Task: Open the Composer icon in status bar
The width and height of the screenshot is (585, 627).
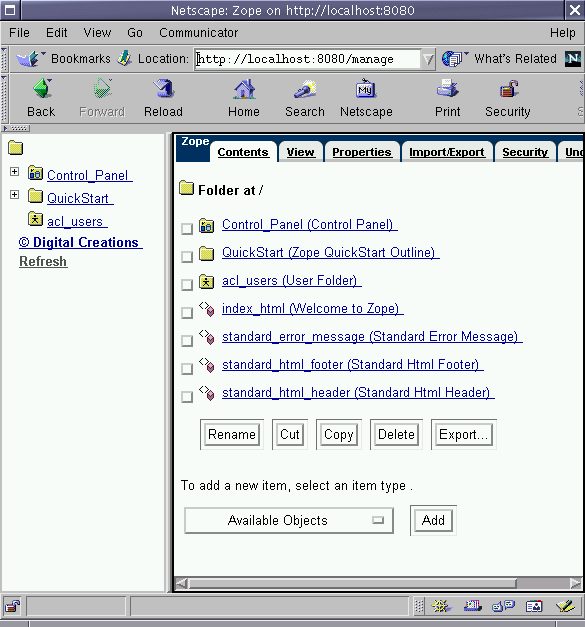Action: (x=565, y=606)
